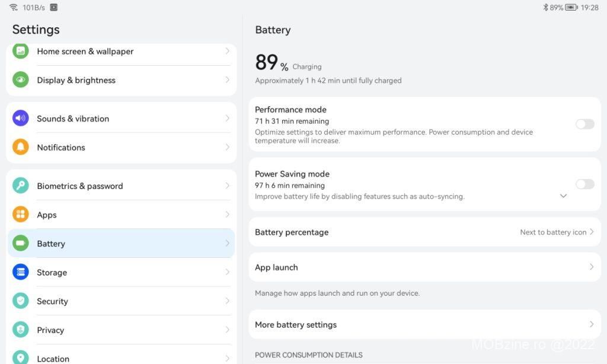Select Privacy in the settings list
Screen dimensions: 607x364
pos(50,330)
